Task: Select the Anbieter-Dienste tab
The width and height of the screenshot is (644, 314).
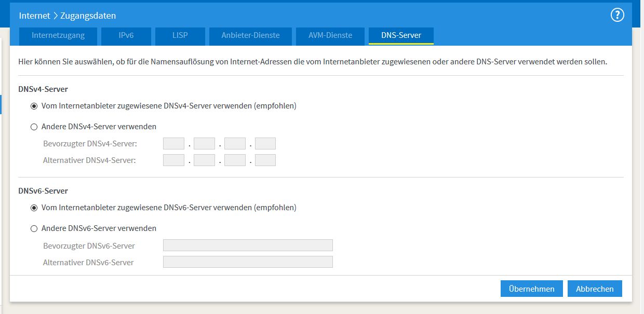Action: click(x=250, y=36)
